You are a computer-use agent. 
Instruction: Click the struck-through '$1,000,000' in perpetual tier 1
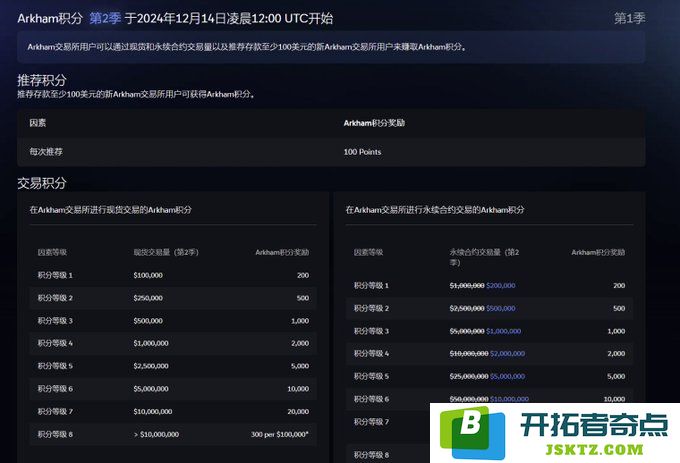point(467,286)
